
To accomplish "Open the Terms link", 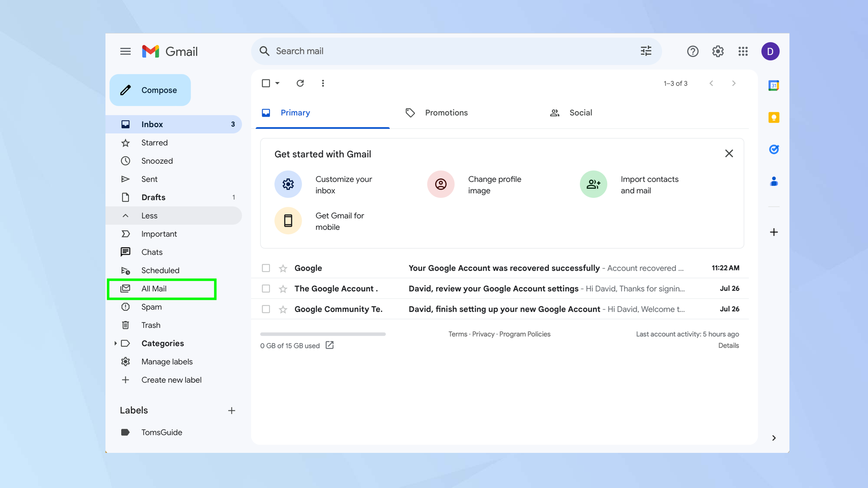I will pos(457,334).
